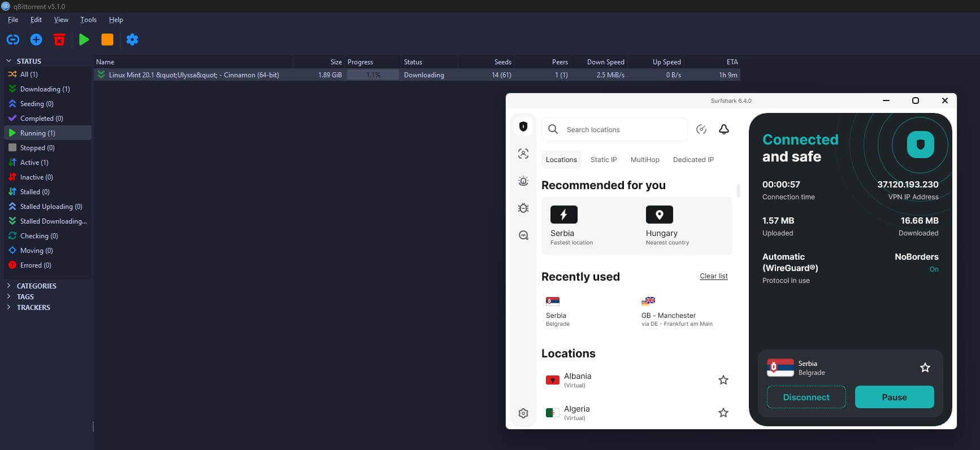
Task: Select the All (1) status filter
Action: 47,75
